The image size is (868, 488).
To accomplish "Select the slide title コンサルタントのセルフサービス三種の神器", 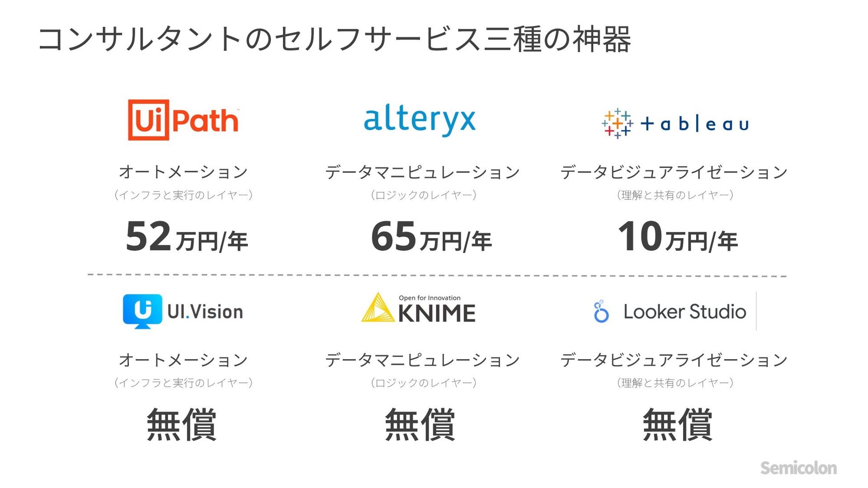I will click(x=335, y=39).
